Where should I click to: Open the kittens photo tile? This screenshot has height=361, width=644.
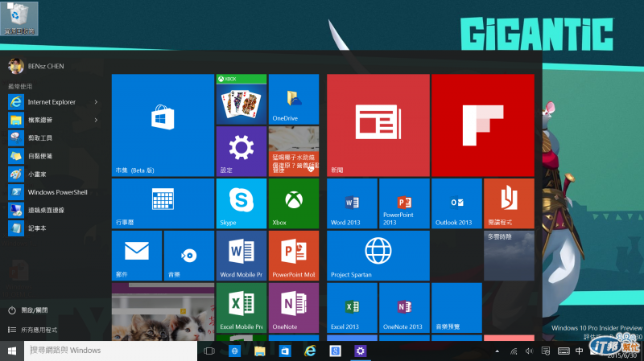point(163,312)
